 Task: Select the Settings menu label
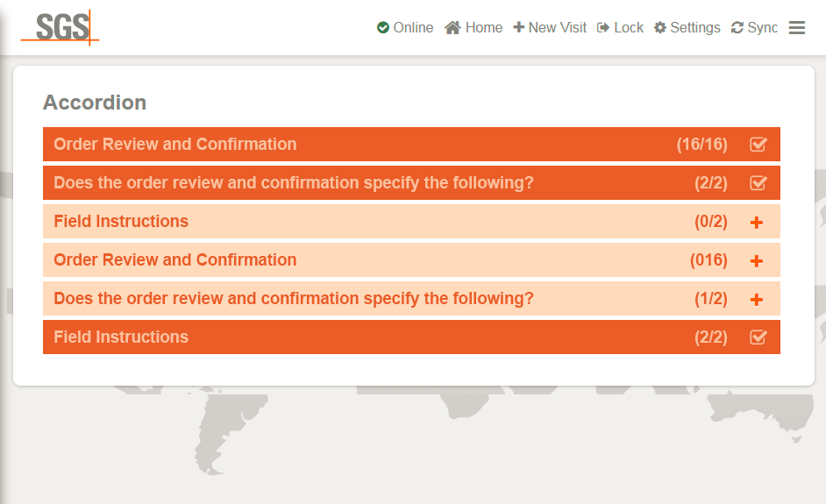(694, 27)
